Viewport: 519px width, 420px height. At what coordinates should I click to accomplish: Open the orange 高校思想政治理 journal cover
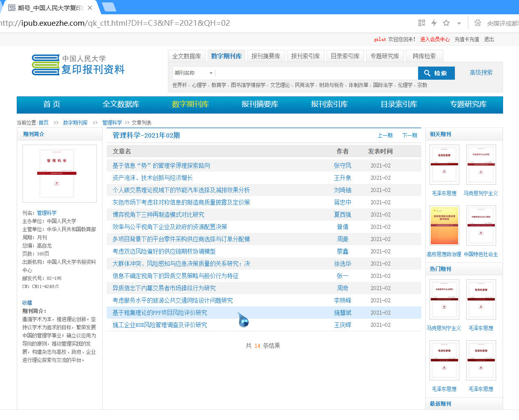(x=444, y=226)
